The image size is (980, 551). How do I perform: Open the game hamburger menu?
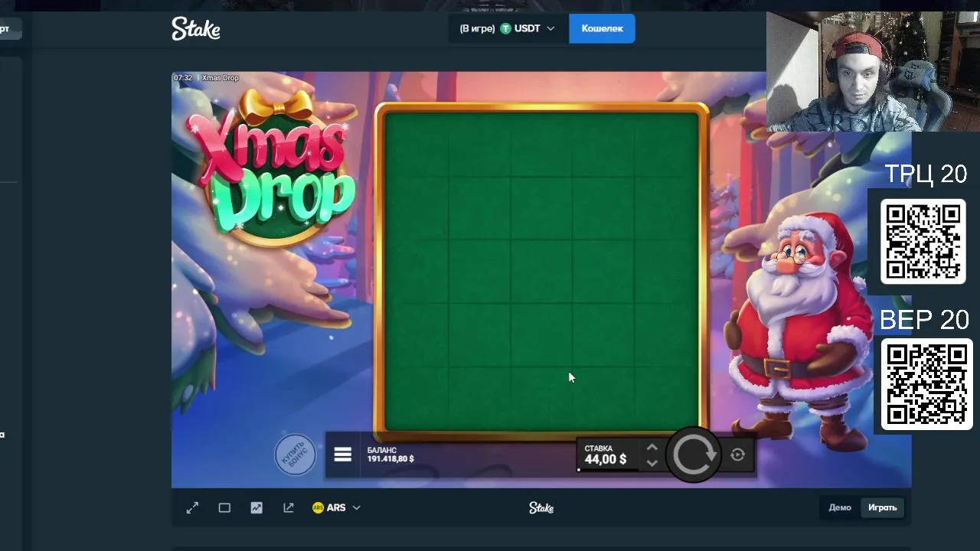click(342, 455)
